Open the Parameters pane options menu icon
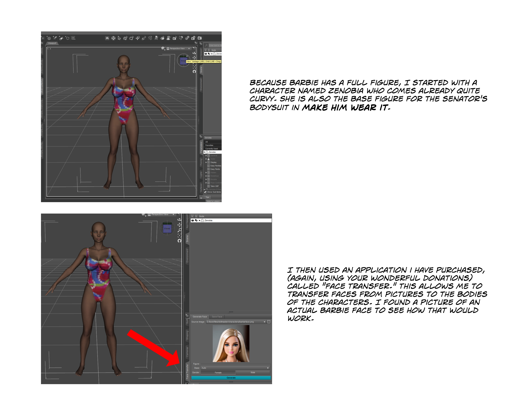Viewport: 532px width, 411px height. click(x=201, y=137)
